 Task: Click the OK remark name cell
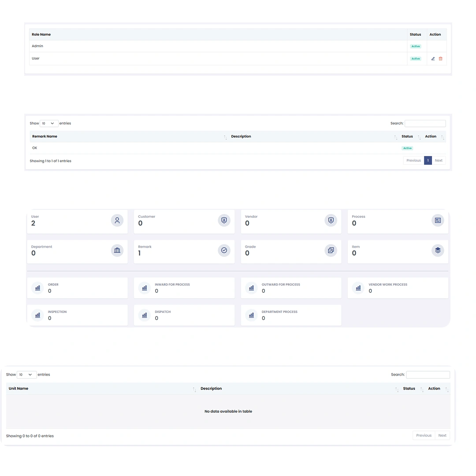[x=129, y=148]
